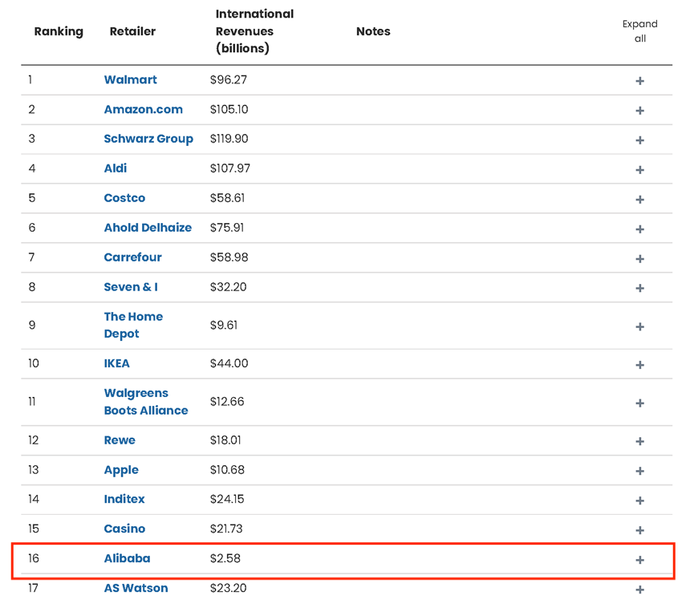Viewport: 694px width, 616px height.
Task: Open the Seven & I link
Action: click(131, 287)
